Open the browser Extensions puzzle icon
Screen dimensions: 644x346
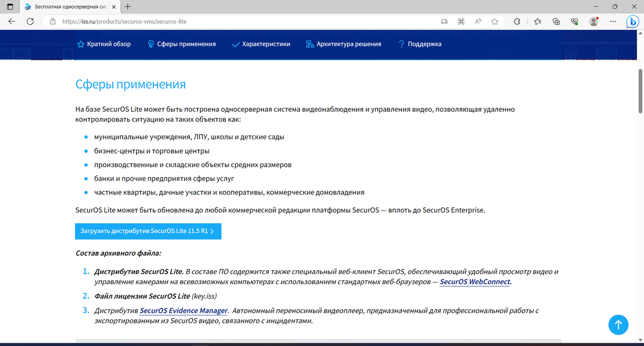[x=517, y=22]
